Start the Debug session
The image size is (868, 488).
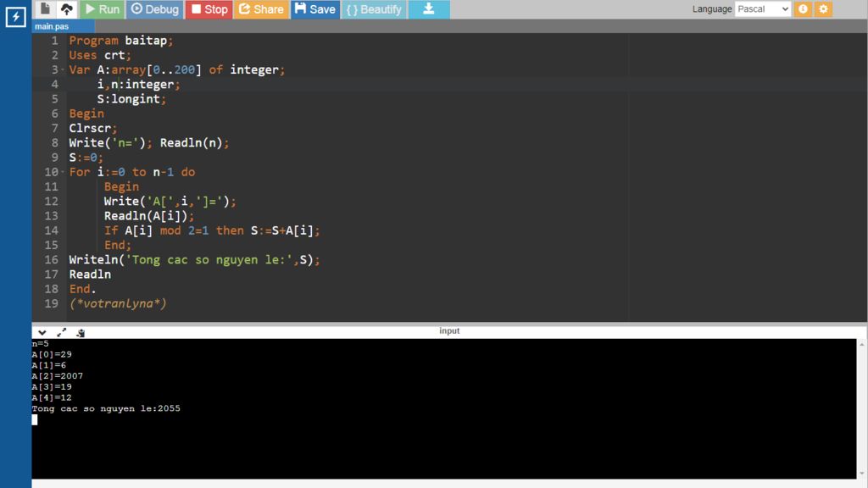tap(155, 8)
